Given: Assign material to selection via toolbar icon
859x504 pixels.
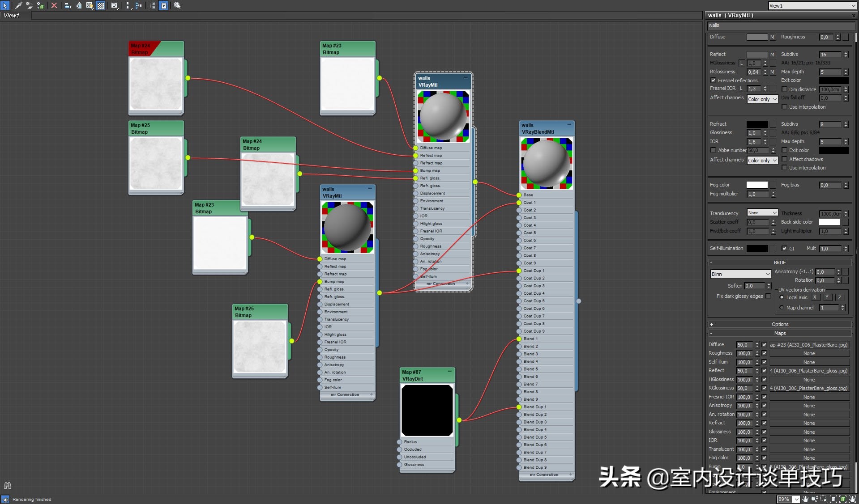Looking at the screenshot, I should (x=40, y=5).
